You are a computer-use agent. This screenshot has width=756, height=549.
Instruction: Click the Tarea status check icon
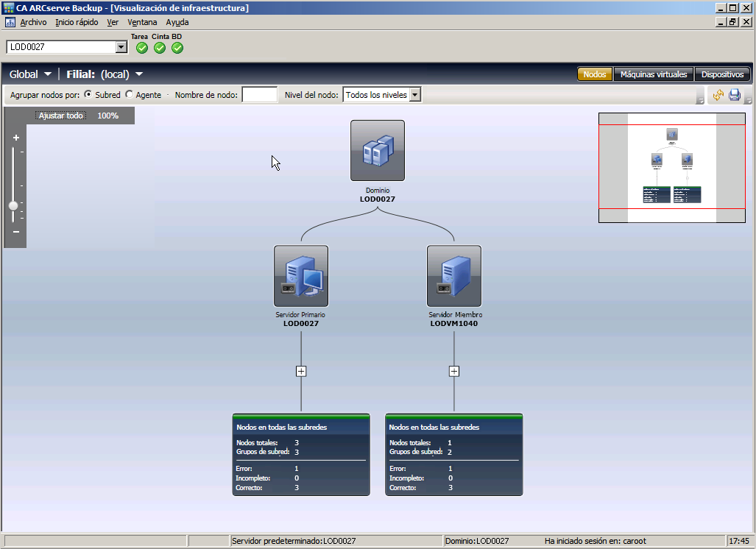pos(142,48)
